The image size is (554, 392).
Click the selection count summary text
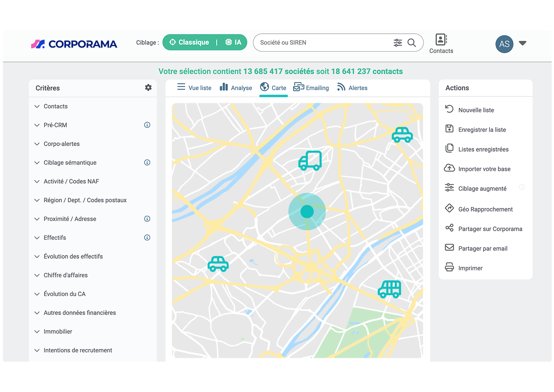pos(281,71)
